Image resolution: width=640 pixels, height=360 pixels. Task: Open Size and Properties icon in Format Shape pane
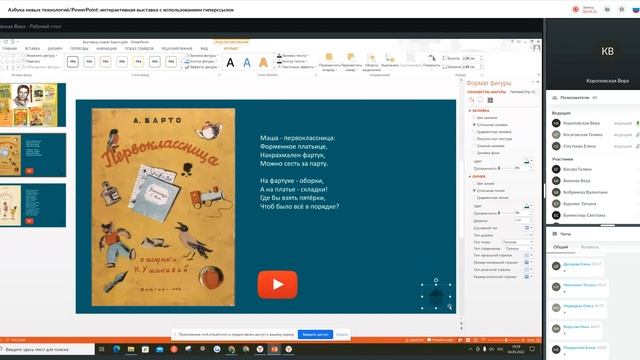point(490,100)
